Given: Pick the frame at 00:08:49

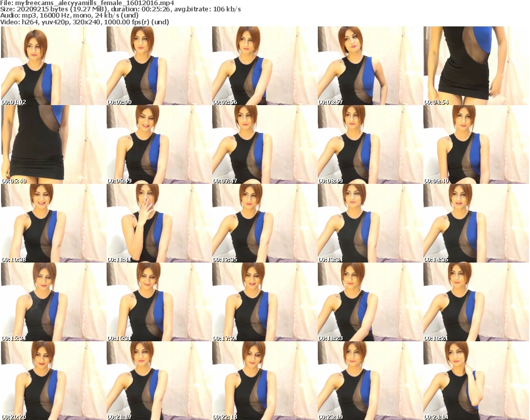Looking at the screenshot, I should point(370,144).
